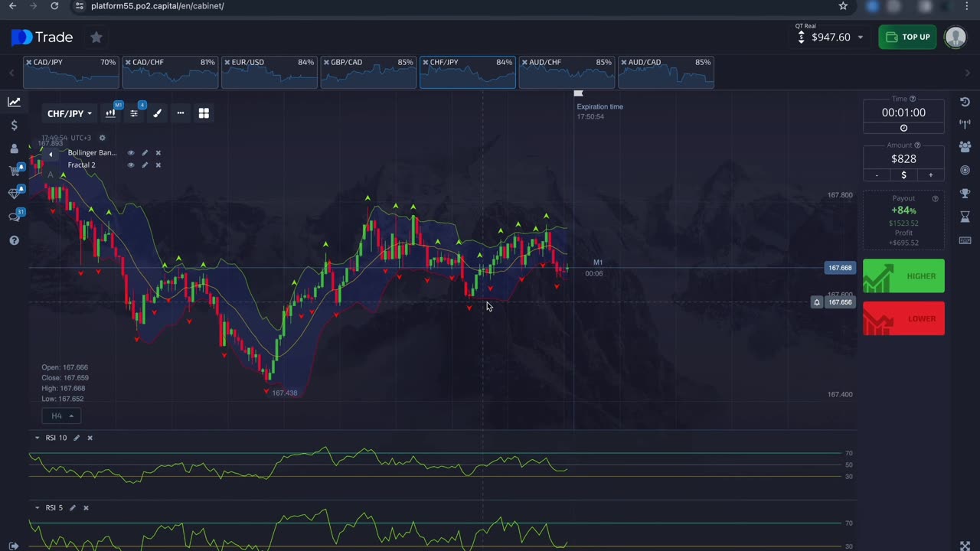Add current pair to favorites star

[x=96, y=37]
